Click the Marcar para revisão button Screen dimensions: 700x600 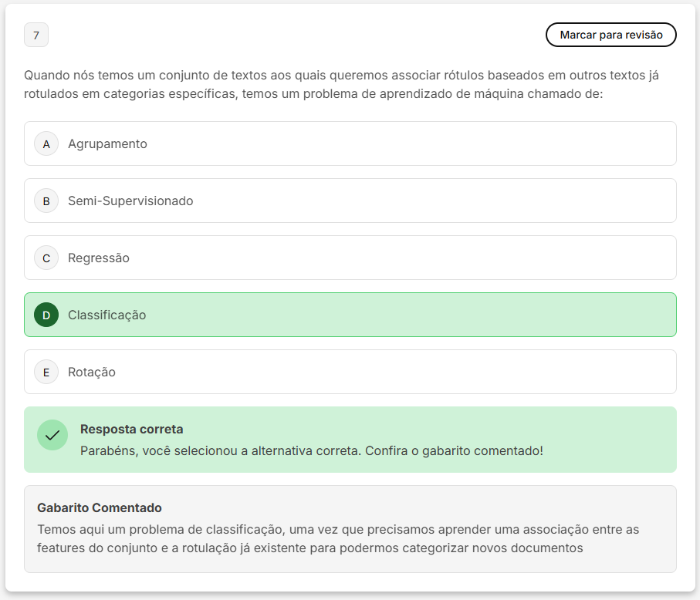coord(610,35)
